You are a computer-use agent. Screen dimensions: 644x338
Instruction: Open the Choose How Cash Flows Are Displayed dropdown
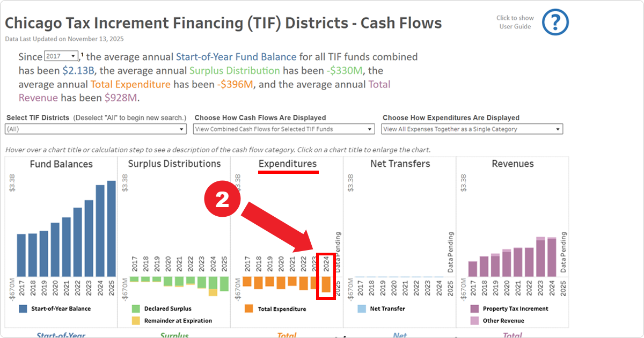284,129
